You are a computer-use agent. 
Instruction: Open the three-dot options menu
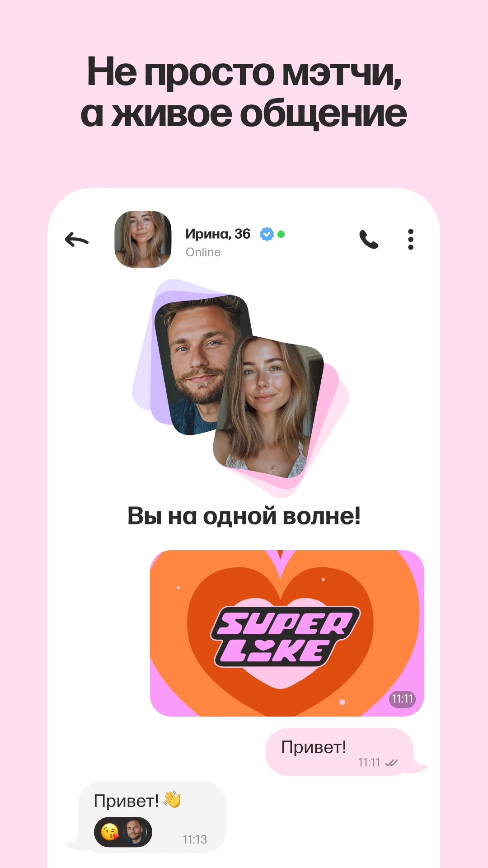click(x=410, y=239)
